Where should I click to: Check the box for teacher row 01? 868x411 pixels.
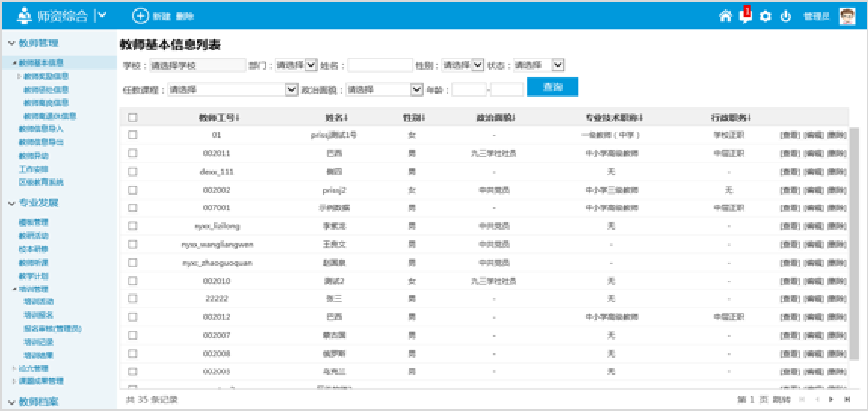click(132, 135)
